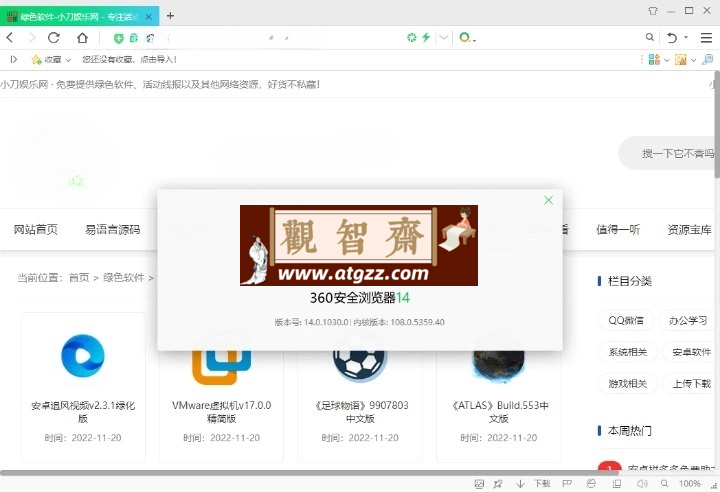The image size is (720, 492).
Task: Mute page sound with the speaker icon
Action: tap(642, 484)
